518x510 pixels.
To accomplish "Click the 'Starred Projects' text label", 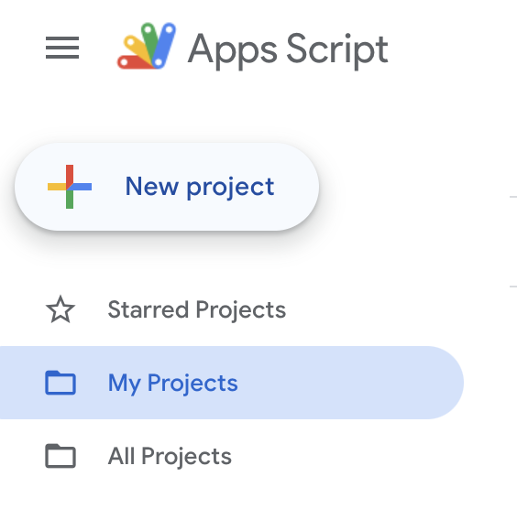I will tap(197, 310).
